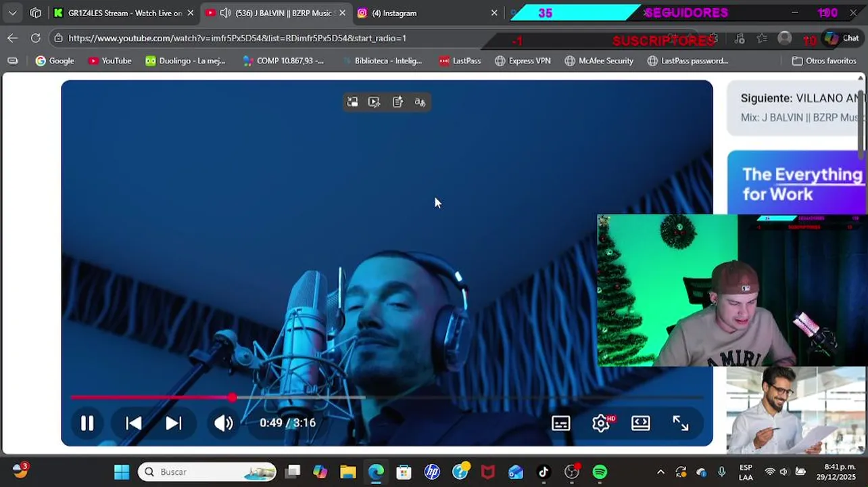868x487 pixels.
Task: Click the YouTube URL address bar
Action: click(x=237, y=39)
